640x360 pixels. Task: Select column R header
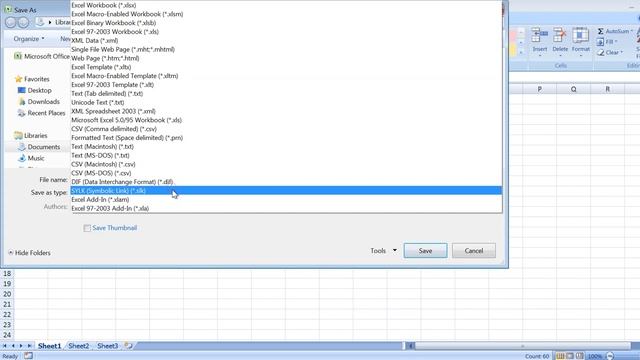pyautogui.click(x=607, y=89)
